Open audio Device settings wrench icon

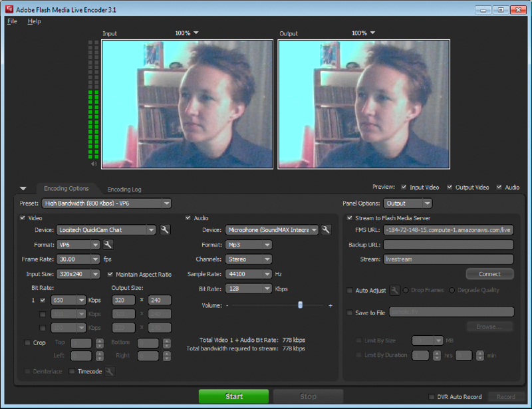click(x=326, y=229)
